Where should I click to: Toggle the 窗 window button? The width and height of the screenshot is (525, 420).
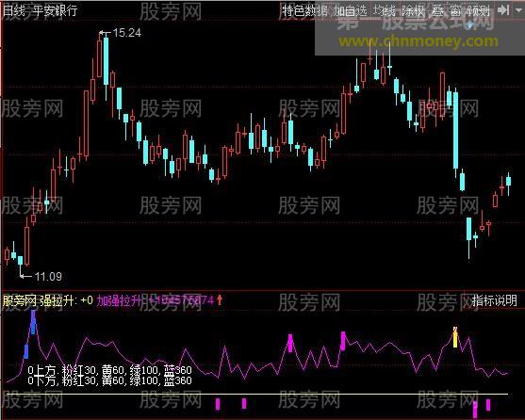coord(455,11)
